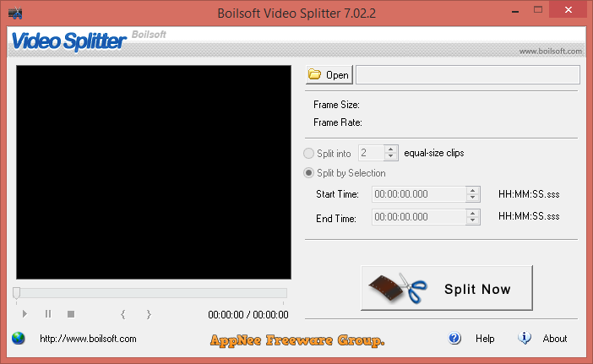Decrease End Time with the down spinner

pyautogui.click(x=473, y=220)
